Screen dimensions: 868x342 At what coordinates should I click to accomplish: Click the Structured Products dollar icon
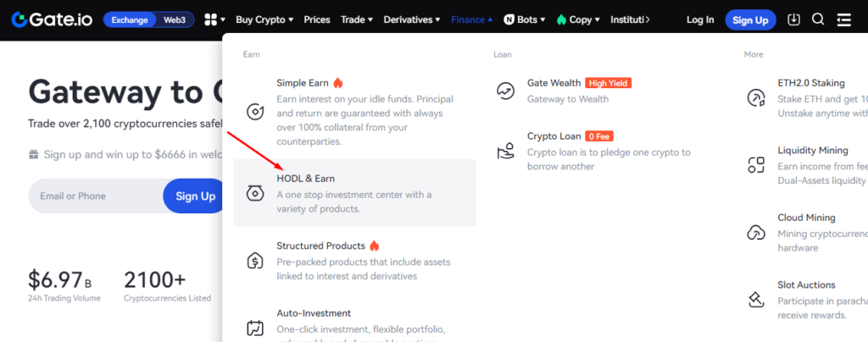pyautogui.click(x=255, y=260)
